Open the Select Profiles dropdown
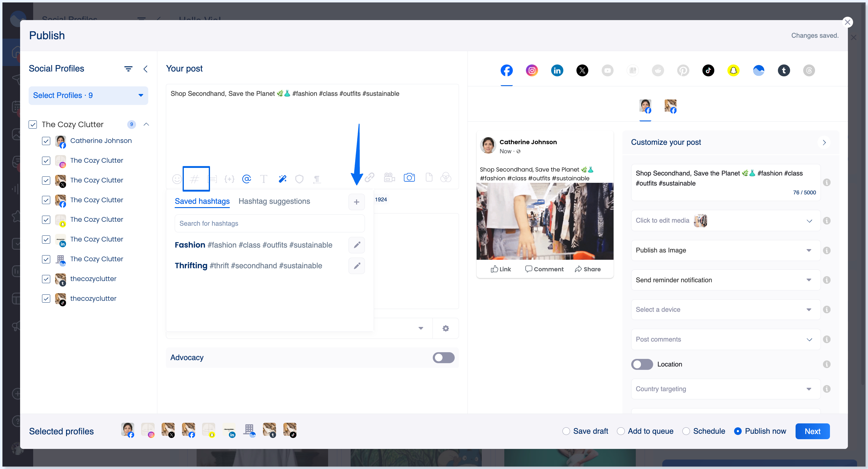Viewport: 868px width, 469px height. pyautogui.click(x=88, y=96)
